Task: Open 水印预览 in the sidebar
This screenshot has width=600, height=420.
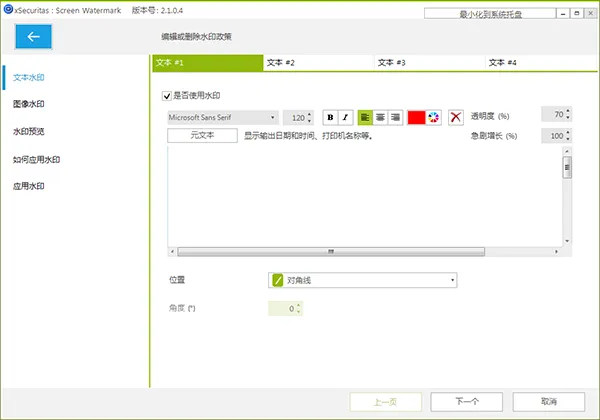Action: tap(29, 132)
